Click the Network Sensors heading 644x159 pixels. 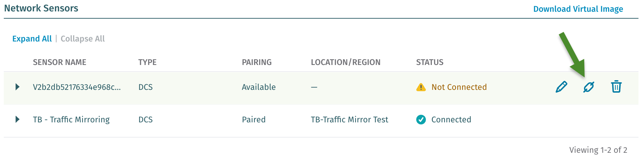[41, 8]
